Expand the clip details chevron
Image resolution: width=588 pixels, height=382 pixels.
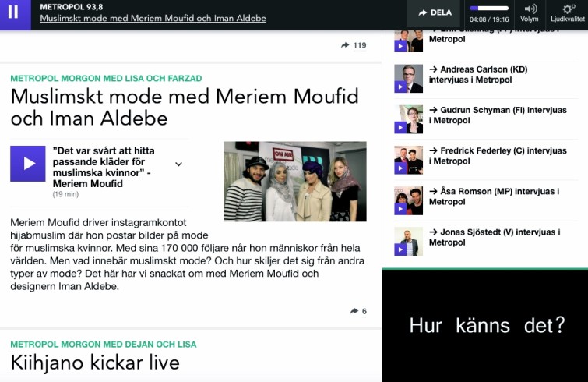point(179,164)
